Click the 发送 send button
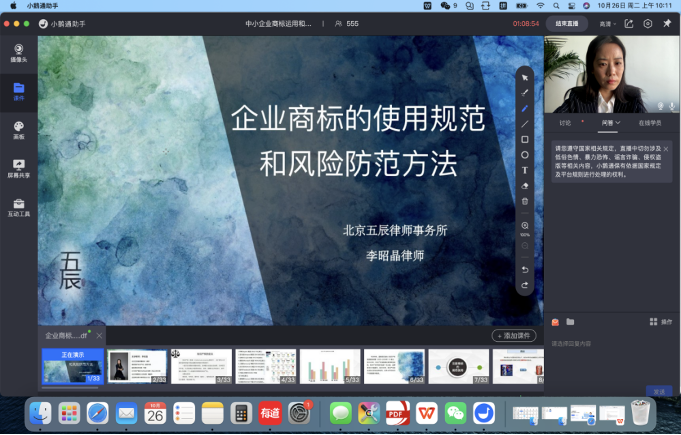 (659, 391)
